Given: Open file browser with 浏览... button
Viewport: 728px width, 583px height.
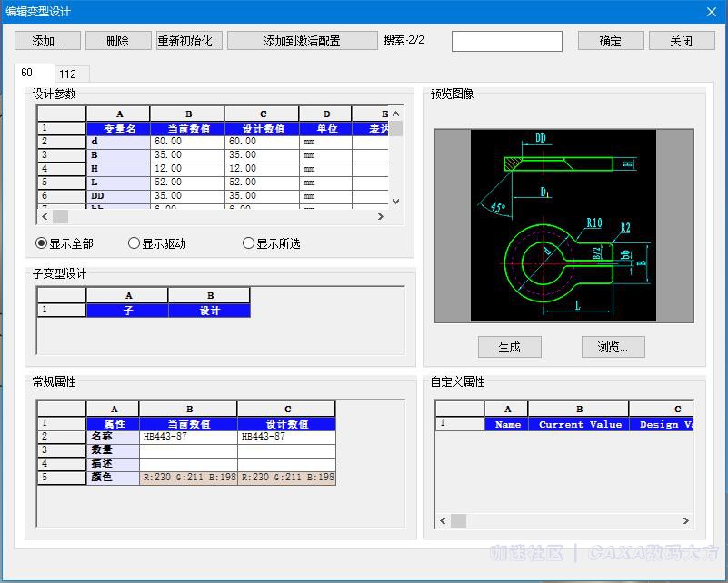Looking at the screenshot, I should pyautogui.click(x=613, y=347).
